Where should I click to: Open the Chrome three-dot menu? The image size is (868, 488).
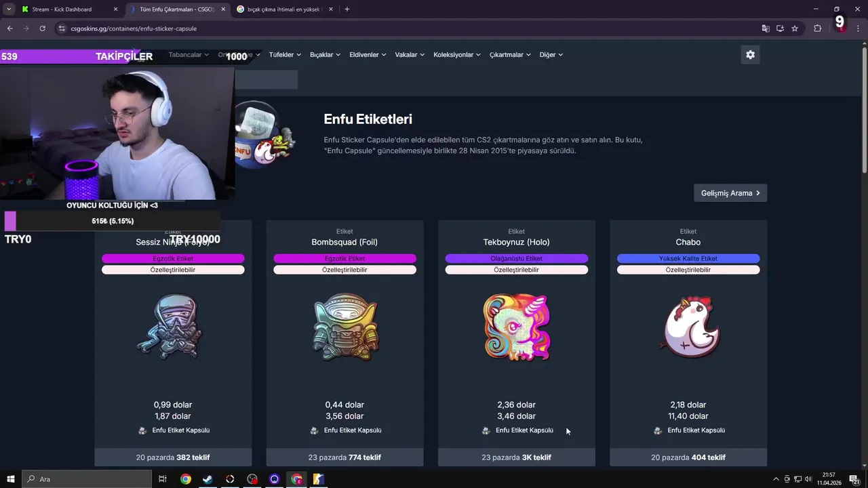pos(859,28)
